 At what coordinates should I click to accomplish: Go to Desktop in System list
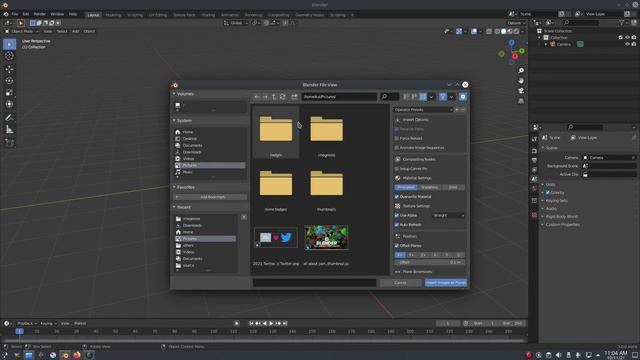click(x=189, y=139)
